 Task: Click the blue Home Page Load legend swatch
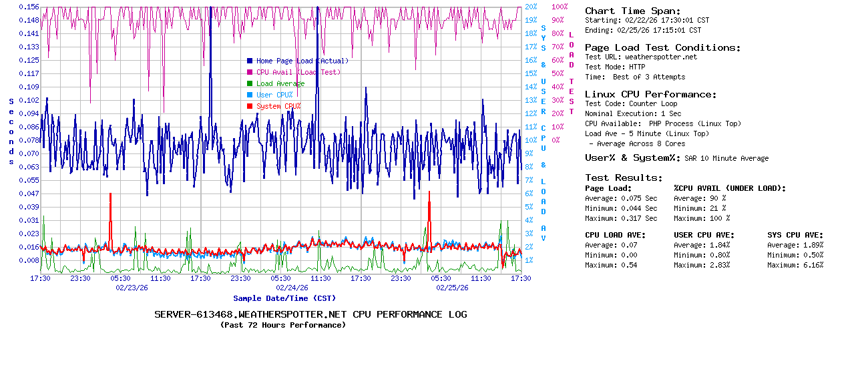pos(250,61)
